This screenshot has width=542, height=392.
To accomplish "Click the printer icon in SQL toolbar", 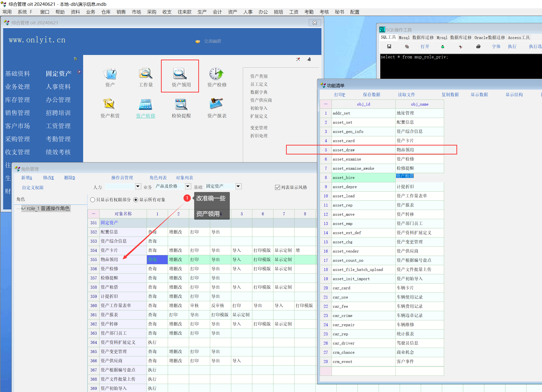I will [x=478, y=46].
